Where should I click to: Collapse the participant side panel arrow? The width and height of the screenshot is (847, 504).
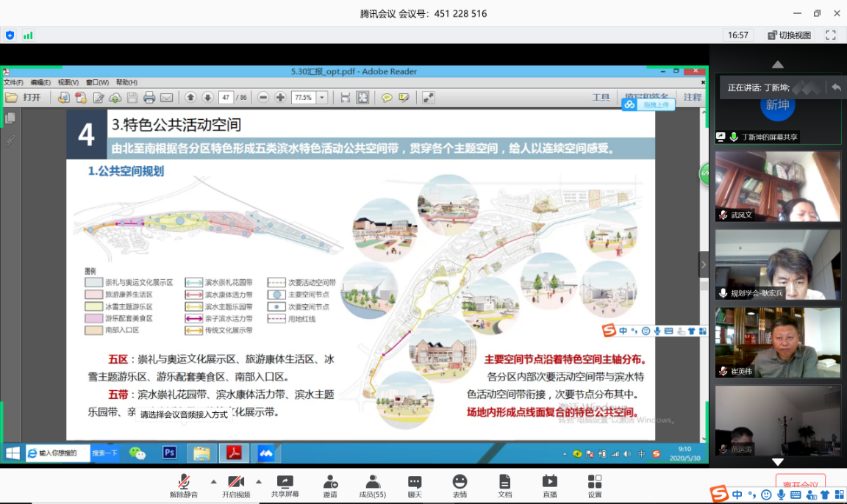click(704, 264)
